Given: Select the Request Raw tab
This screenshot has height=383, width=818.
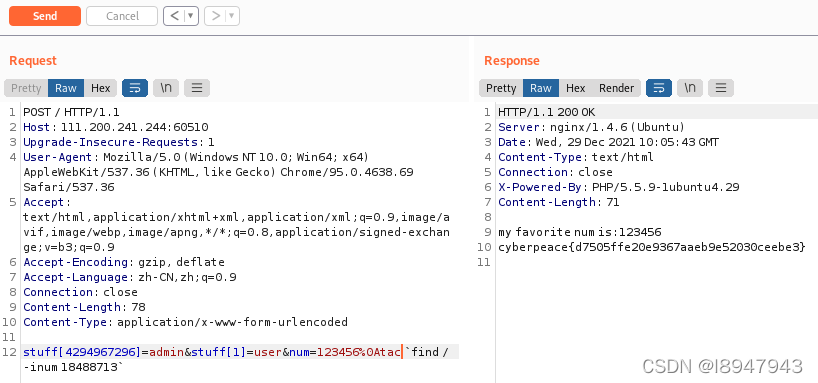Looking at the screenshot, I should (x=66, y=88).
